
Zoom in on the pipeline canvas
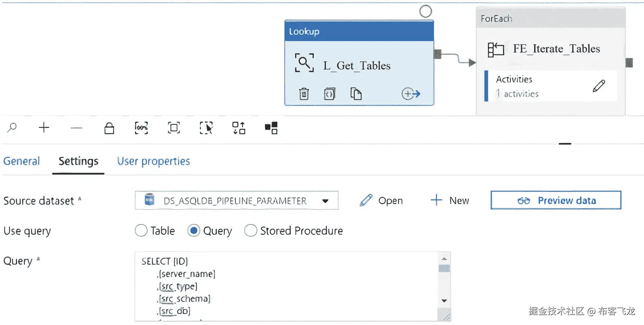(44, 128)
